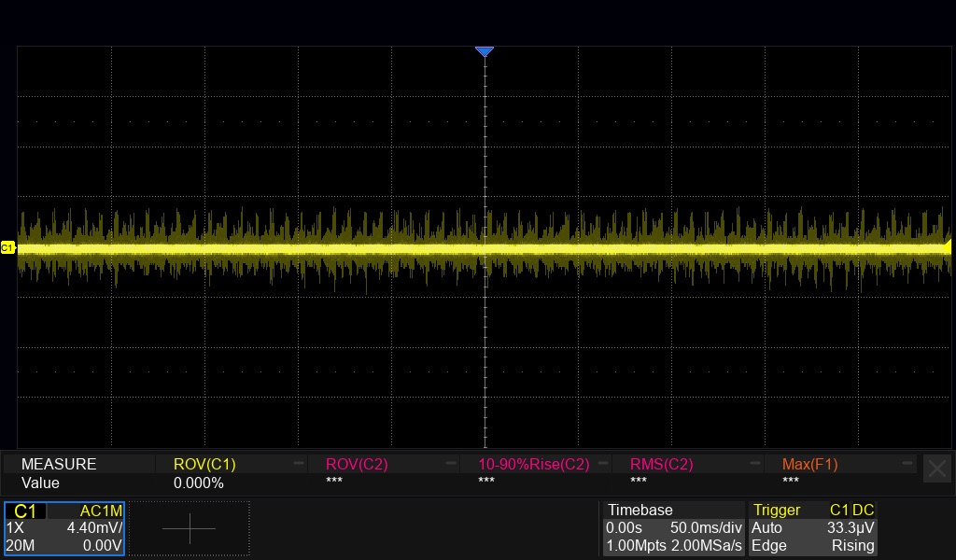Click the trigger level arrow at right edge

(x=948, y=246)
